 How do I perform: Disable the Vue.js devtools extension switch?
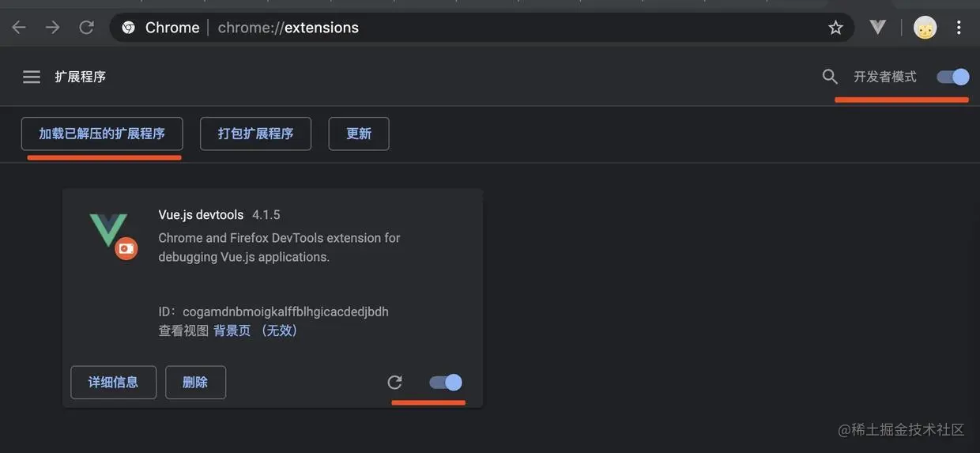coord(446,383)
